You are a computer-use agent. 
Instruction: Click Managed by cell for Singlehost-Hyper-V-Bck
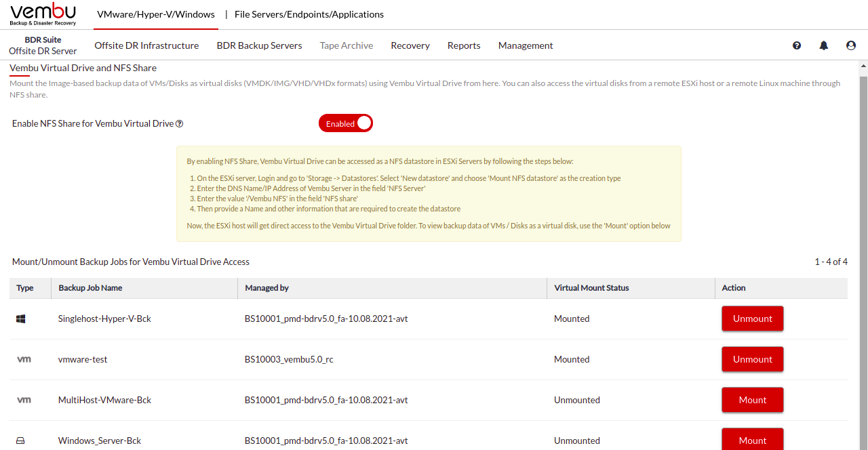tap(326, 319)
